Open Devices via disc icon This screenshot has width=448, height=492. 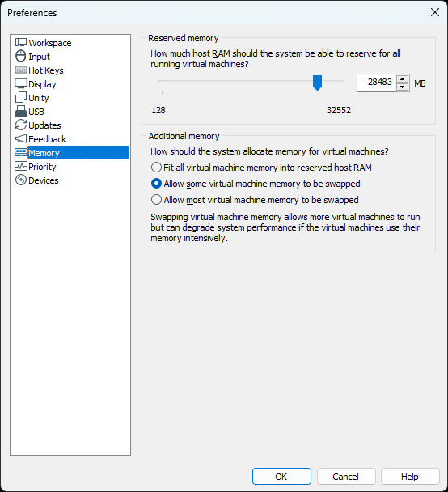tap(21, 180)
